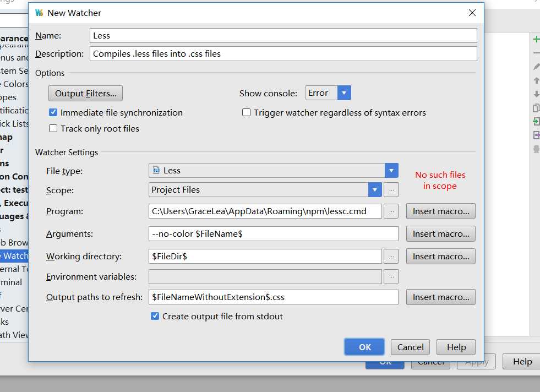Image resolution: width=540 pixels, height=392 pixels.
Task: Click the Working directory field $FileDir$
Action: 265,256
